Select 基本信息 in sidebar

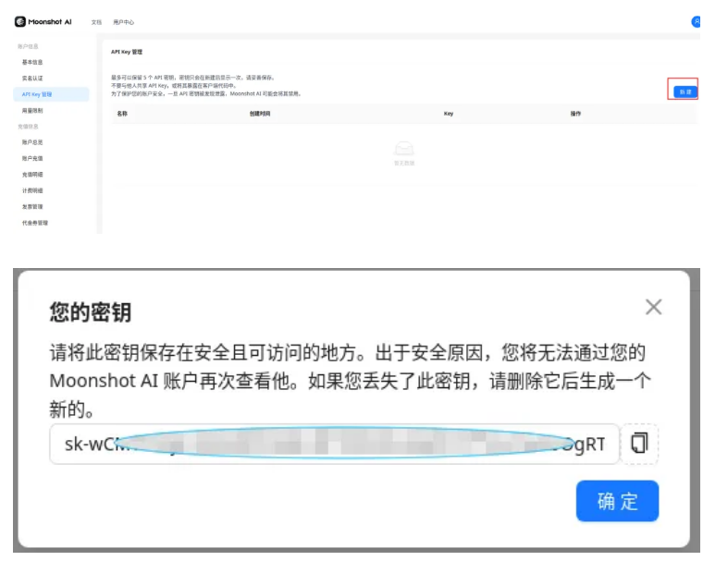click(x=32, y=62)
